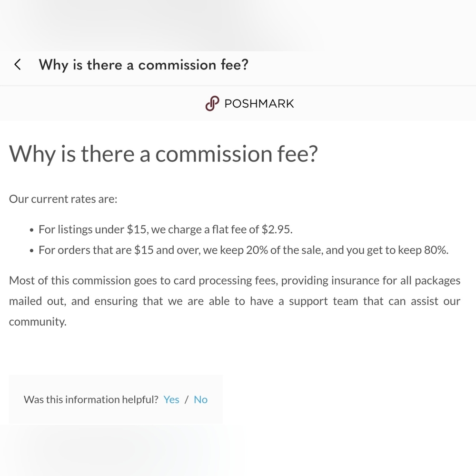Screen dimensions: 476x476
Task: Click the $2.95 flat fee amount
Action: (277, 229)
